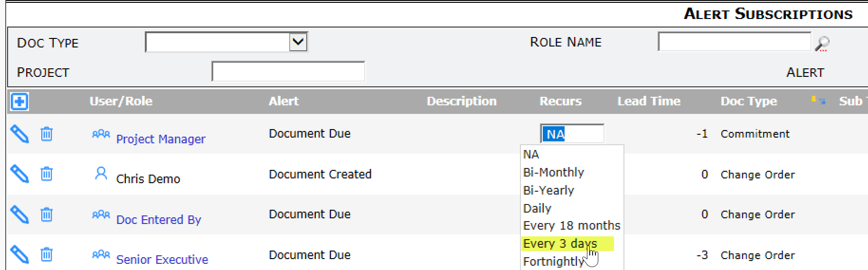Delete the Senior Executive subscription
The image size is (868, 270).
pyautogui.click(x=47, y=254)
